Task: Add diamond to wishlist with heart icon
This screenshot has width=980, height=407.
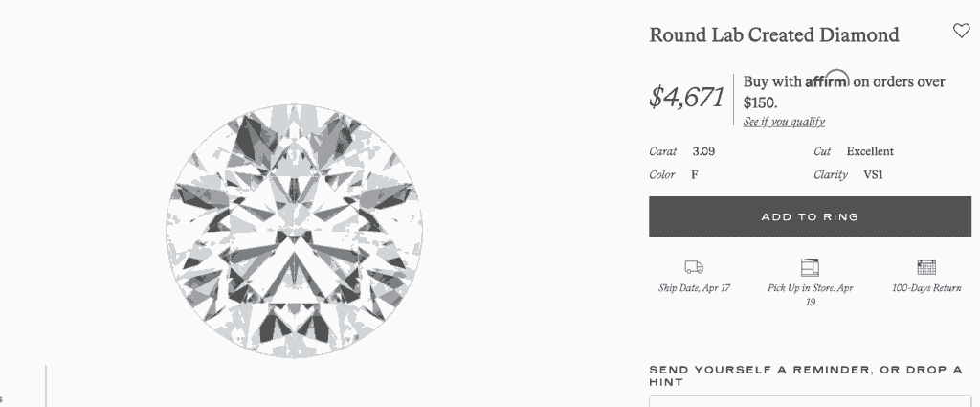Action: (x=961, y=31)
